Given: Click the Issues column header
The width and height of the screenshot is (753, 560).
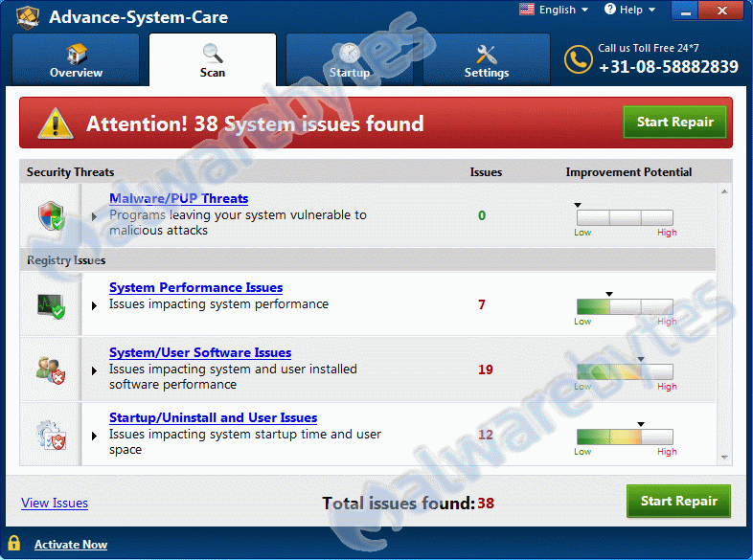Looking at the screenshot, I should coord(486,172).
